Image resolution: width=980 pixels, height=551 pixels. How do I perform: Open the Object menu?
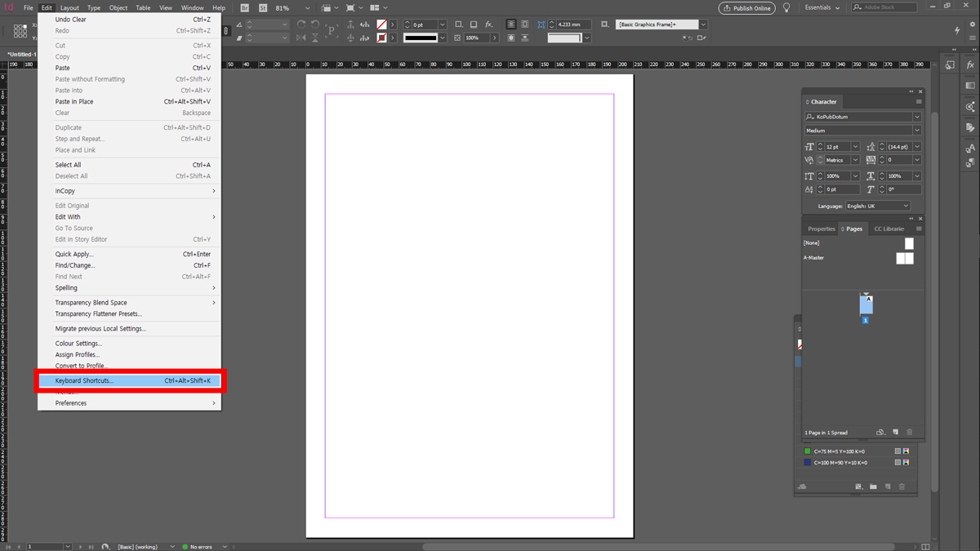(118, 7)
